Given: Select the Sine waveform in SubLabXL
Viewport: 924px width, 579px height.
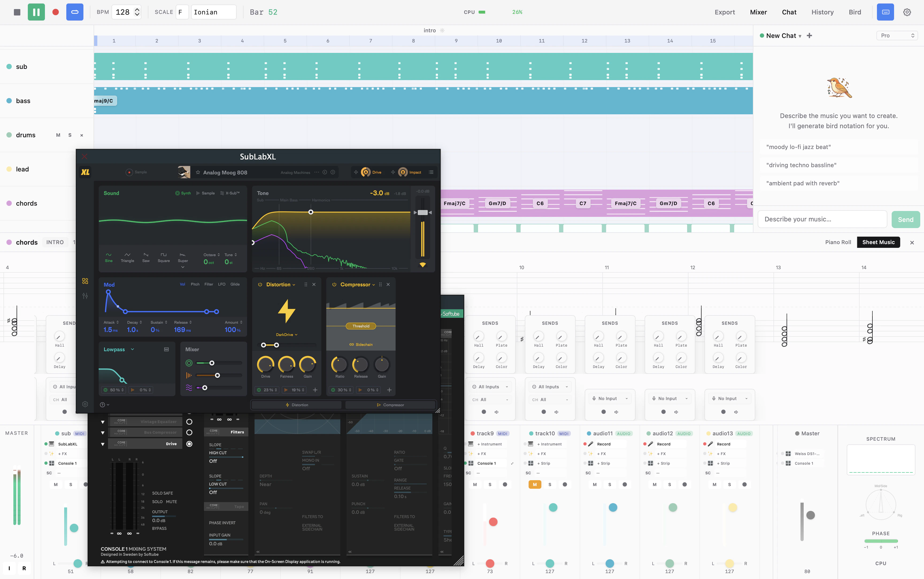Looking at the screenshot, I should point(109,257).
